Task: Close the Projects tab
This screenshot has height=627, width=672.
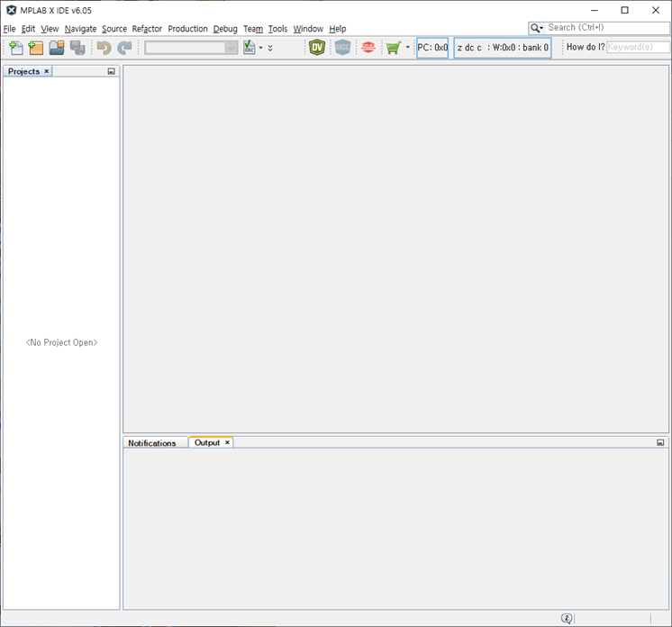Action: (47, 71)
